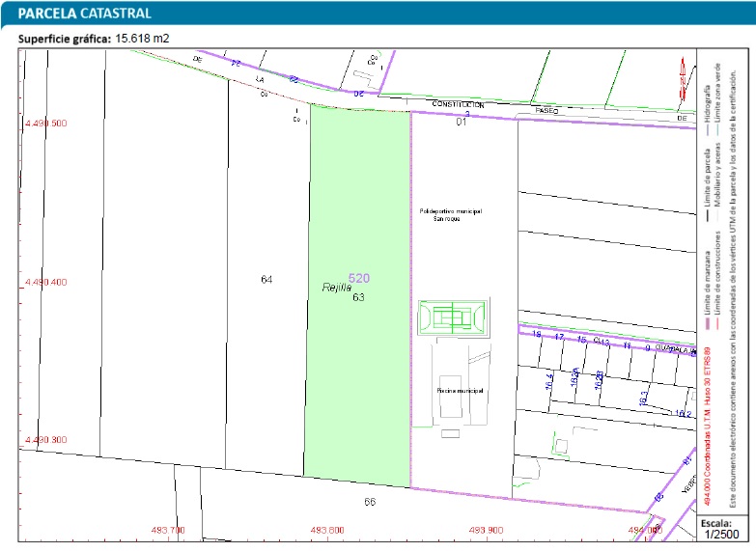Click the green sports court drawing
The image size is (756, 551).
(x=453, y=317)
